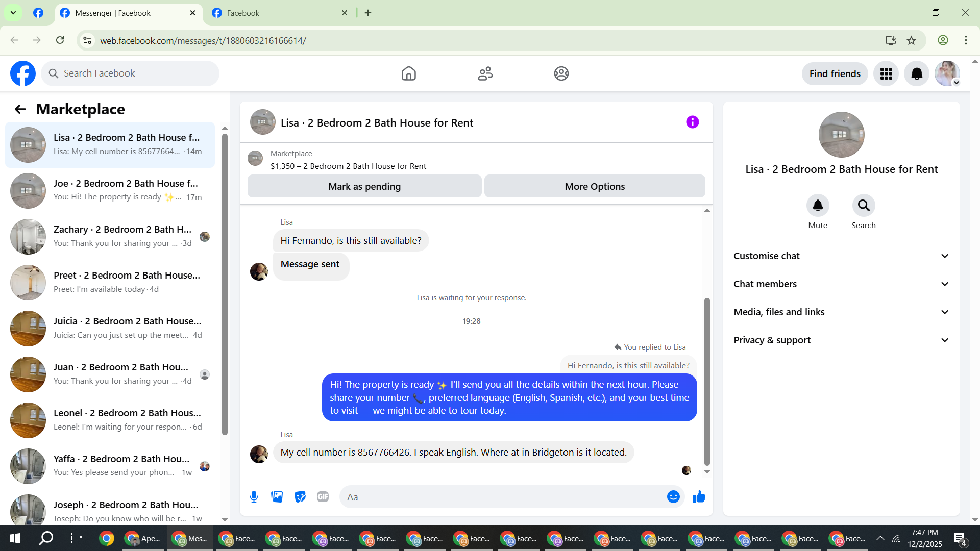Click the Mark as pending button
Viewport: 980px width, 551px height.
[x=364, y=186]
